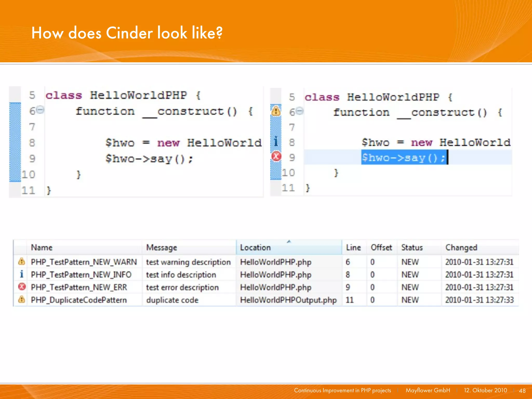Click the 'Mayflower GmbH' footer text
The width and height of the screenshot is (532, 399).
coord(428,390)
